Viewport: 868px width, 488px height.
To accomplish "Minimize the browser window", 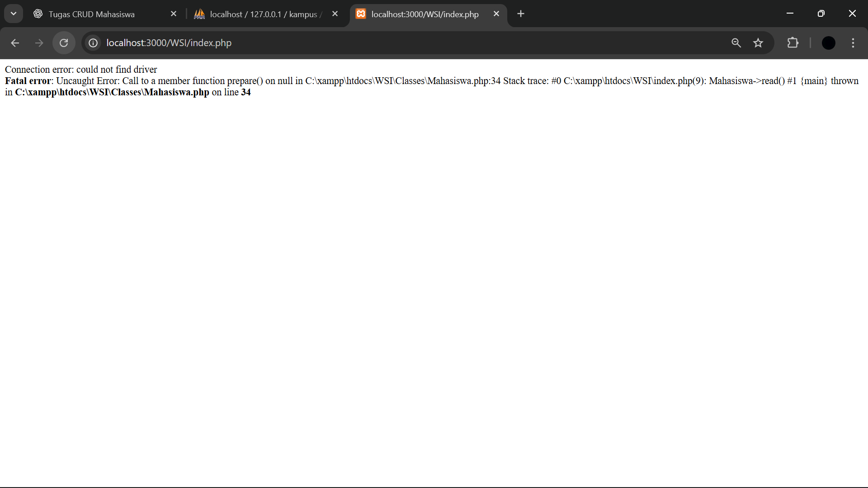I will [790, 14].
